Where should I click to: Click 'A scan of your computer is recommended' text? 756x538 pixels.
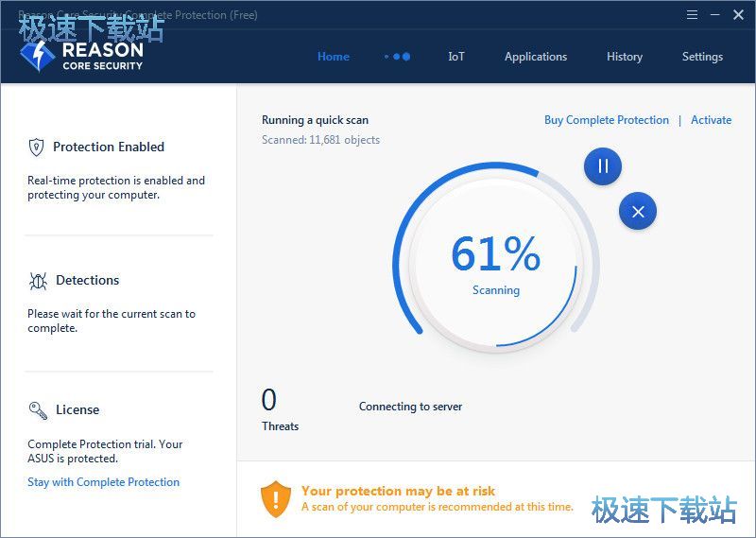tap(438, 507)
